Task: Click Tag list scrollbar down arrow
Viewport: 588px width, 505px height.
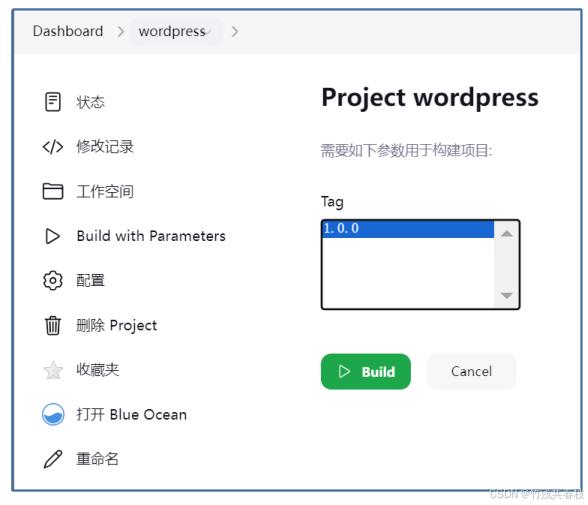Action: (507, 295)
